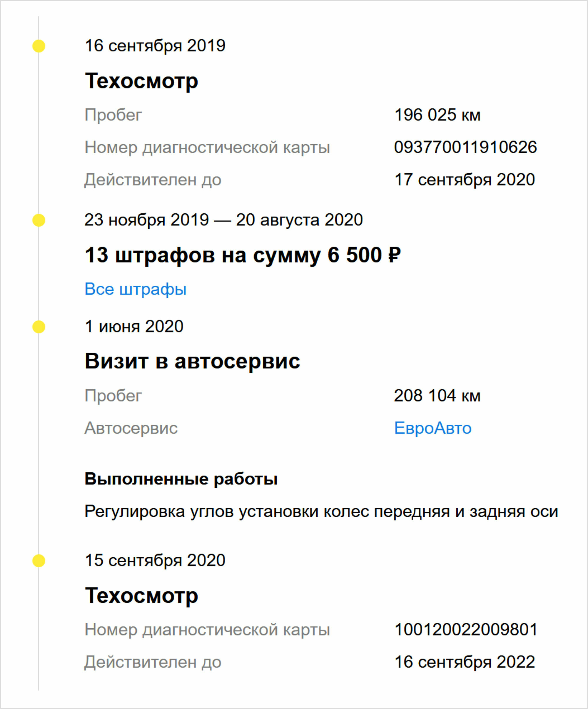Click diagnostic card number 093770011910626
This screenshot has height=709, width=588.
click(465, 147)
